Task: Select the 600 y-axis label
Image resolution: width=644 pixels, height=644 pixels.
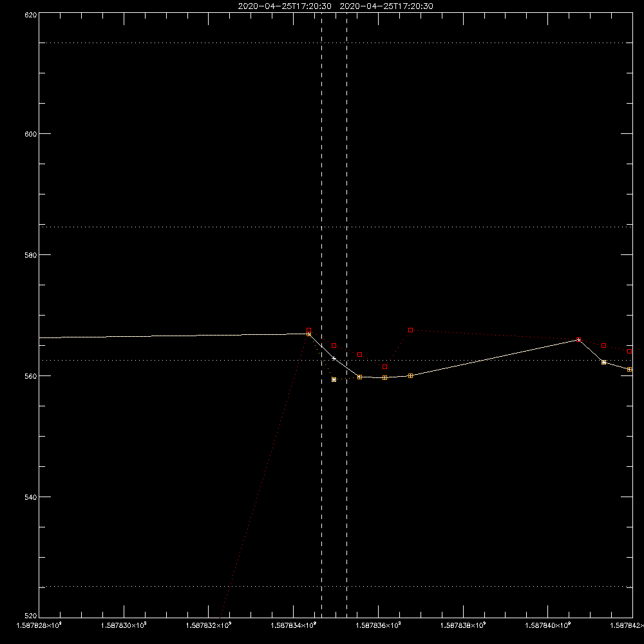Action: 31,134
